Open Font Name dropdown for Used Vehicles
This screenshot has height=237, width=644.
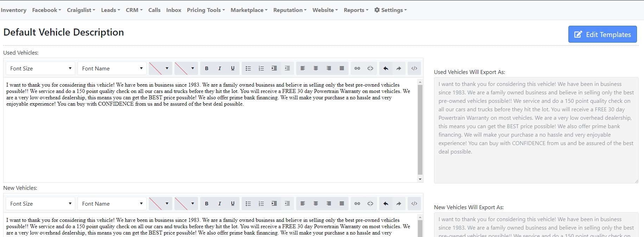[112, 68]
